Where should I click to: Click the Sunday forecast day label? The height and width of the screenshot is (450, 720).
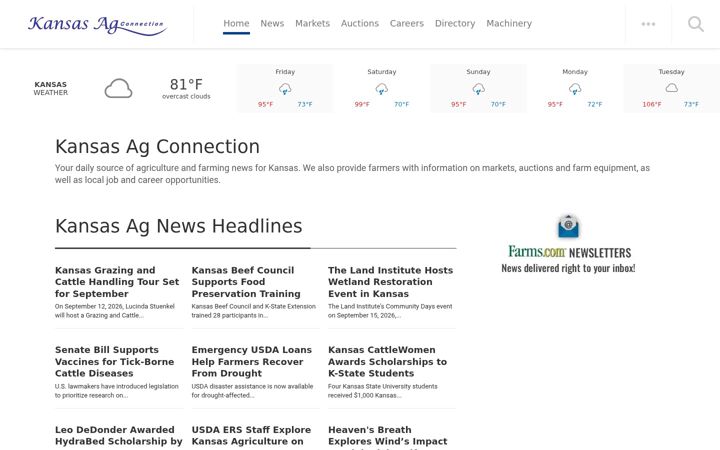coord(478,72)
